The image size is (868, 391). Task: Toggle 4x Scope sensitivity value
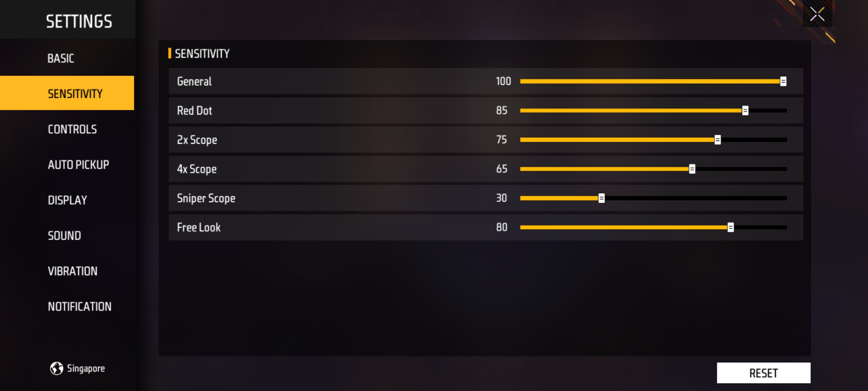[692, 168]
